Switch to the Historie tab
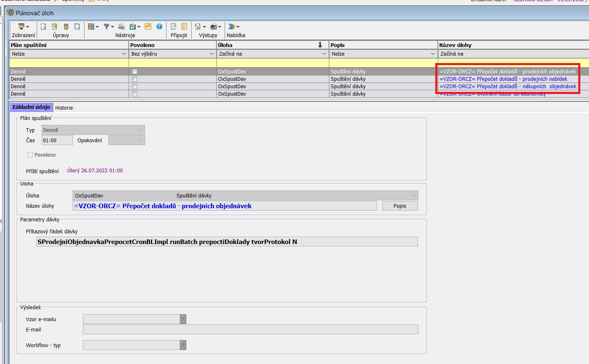 click(x=64, y=108)
